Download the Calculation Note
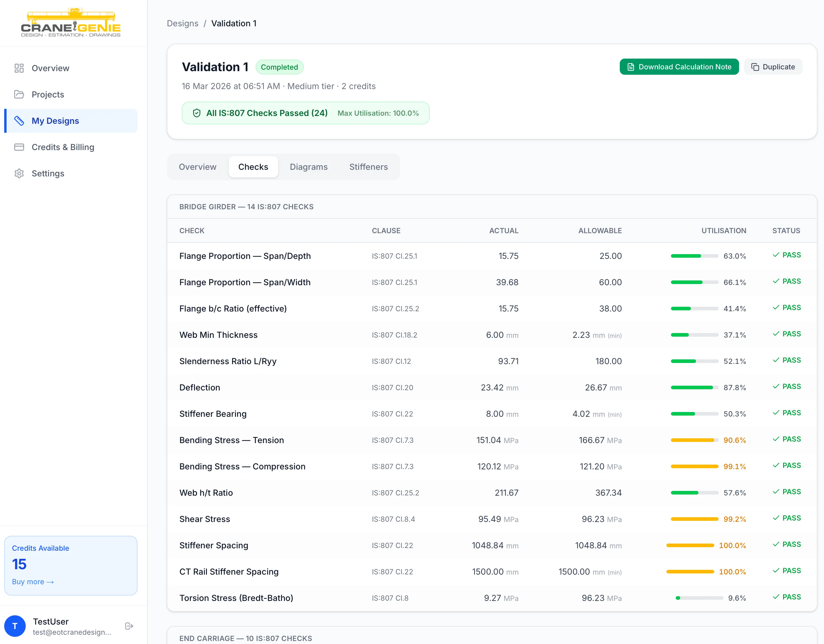This screenshot has width=824, height=644. click(679, 67)
